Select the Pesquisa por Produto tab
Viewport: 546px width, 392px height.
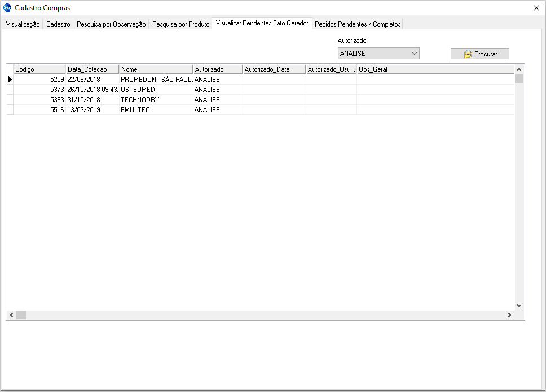(180, 24)
